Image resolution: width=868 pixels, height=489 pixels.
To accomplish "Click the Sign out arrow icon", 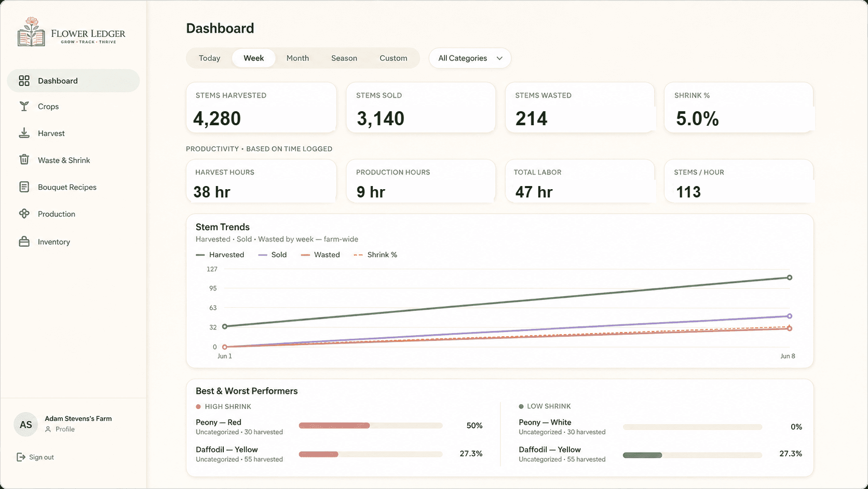I will click(21, 457).
